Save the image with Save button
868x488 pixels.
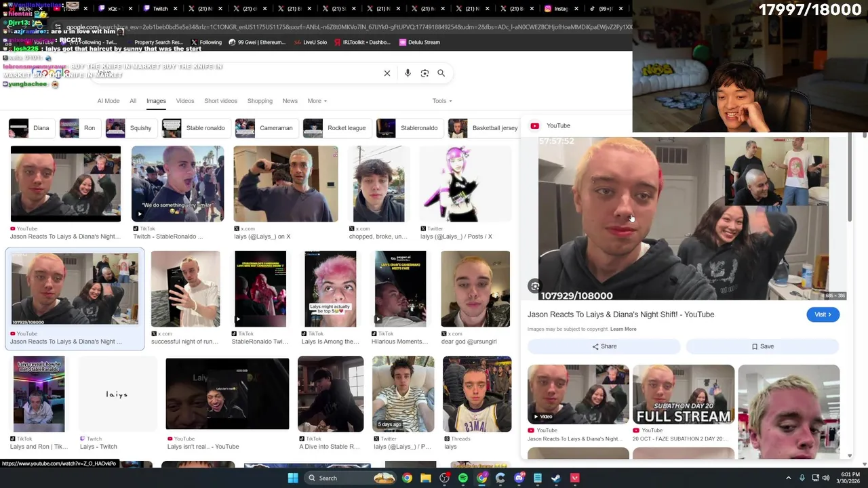tap(762, 346)
